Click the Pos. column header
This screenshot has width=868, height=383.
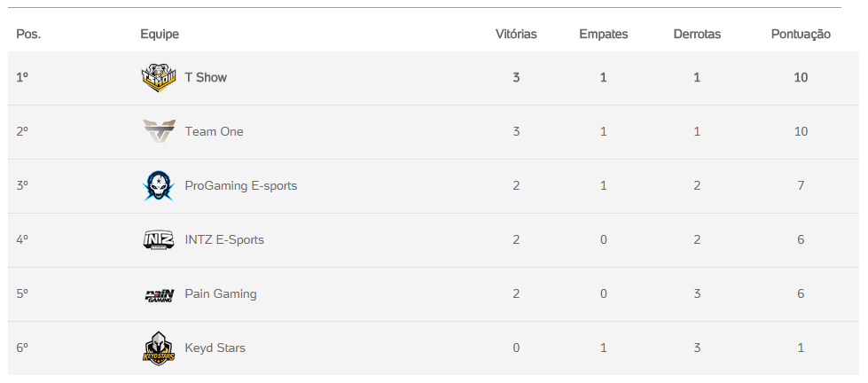[x=28, y=35]
